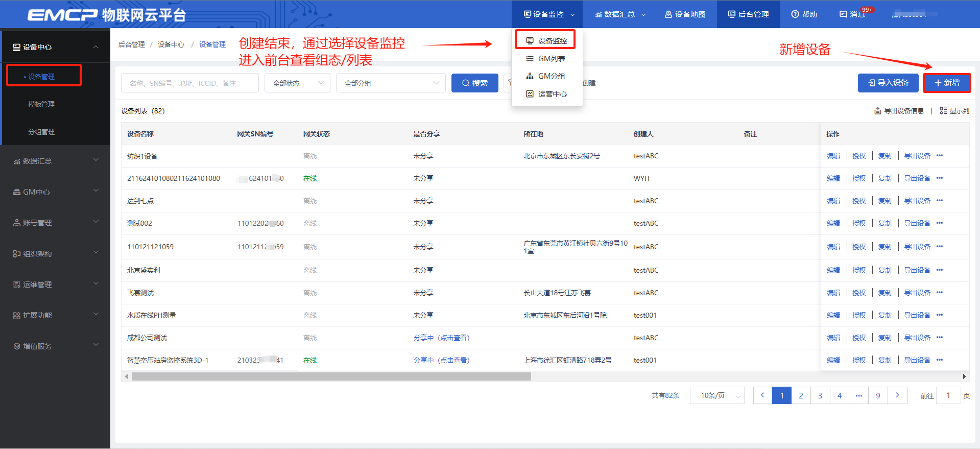Open the 全部状态 status dropdown
This screenshot has width=980, height=449.
point(298,83)
